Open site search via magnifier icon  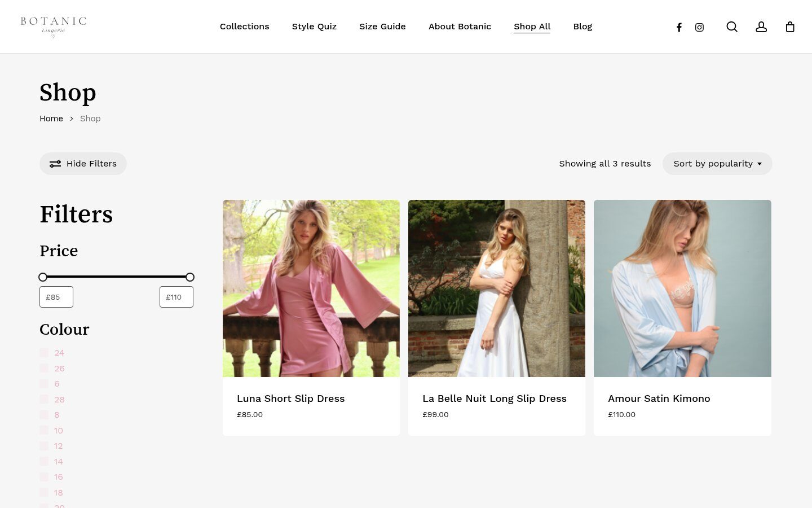(x=732, y=27)
